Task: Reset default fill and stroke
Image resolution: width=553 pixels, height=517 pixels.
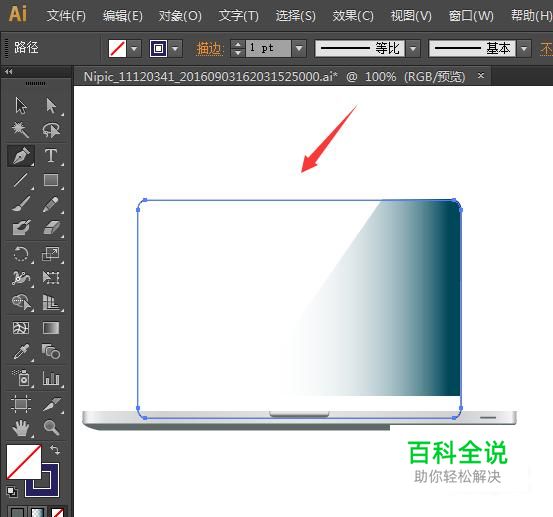Action: [x=12, y=492]
